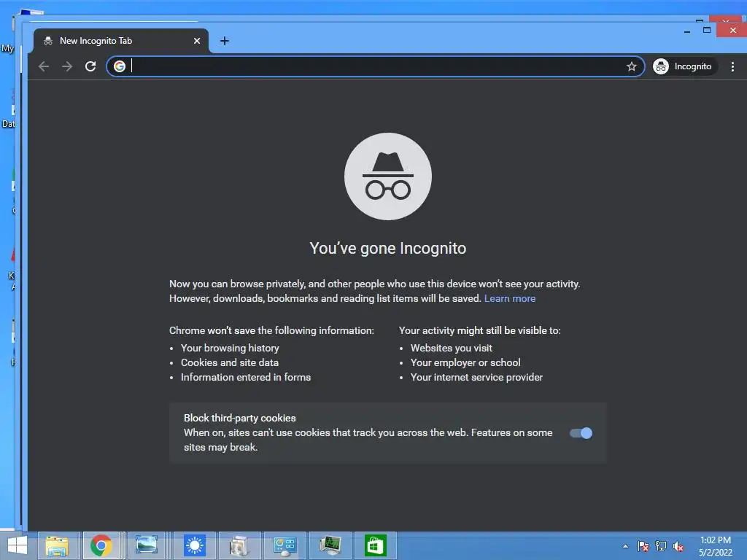Minimize the Chrome incognito window
Screen dimensions: 747x560
click(687, 31)
